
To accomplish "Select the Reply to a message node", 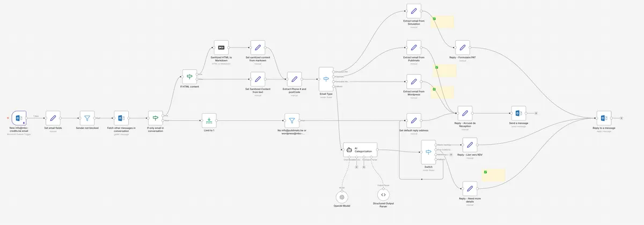I will [x=604, y=118].
